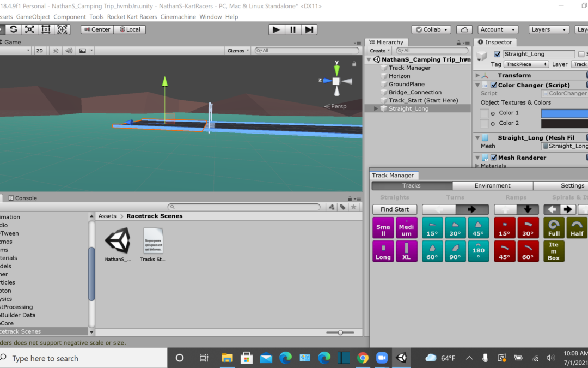Expand the Materials foldout
The height and width of the screenshot is (368, 588).
[477, 166]
